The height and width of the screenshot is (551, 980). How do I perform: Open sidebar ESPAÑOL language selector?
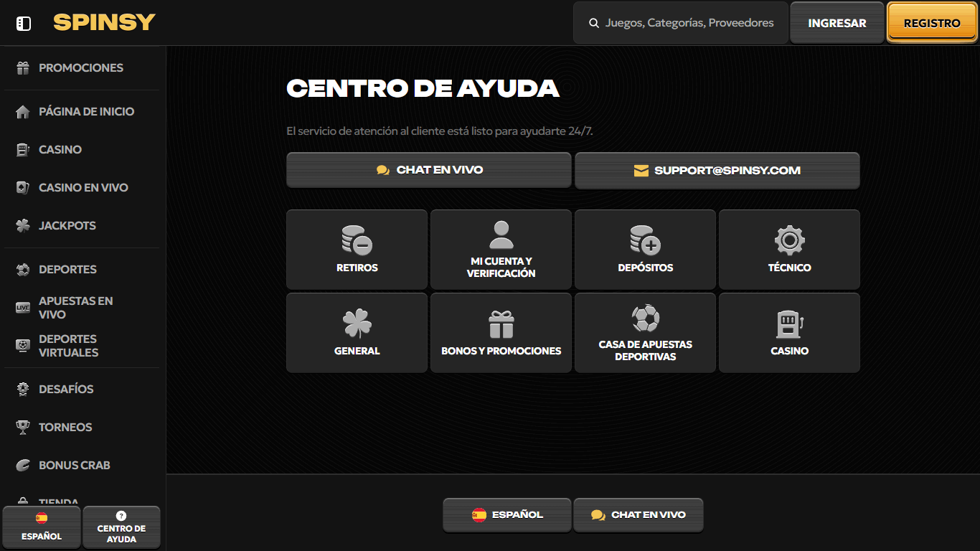42,527
